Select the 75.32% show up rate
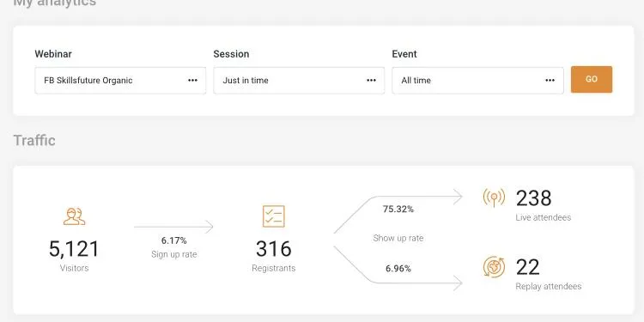This screenshot has height=322, width=644. point(398,209)
